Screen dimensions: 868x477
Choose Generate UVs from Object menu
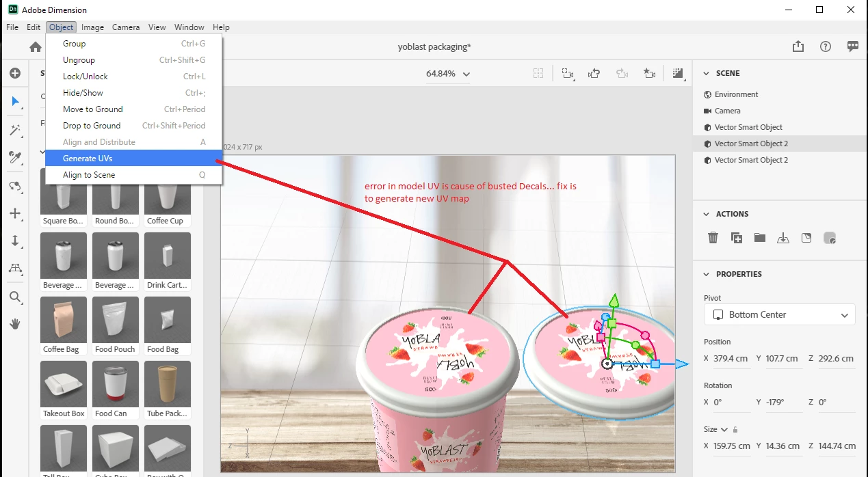click(134, 158)
